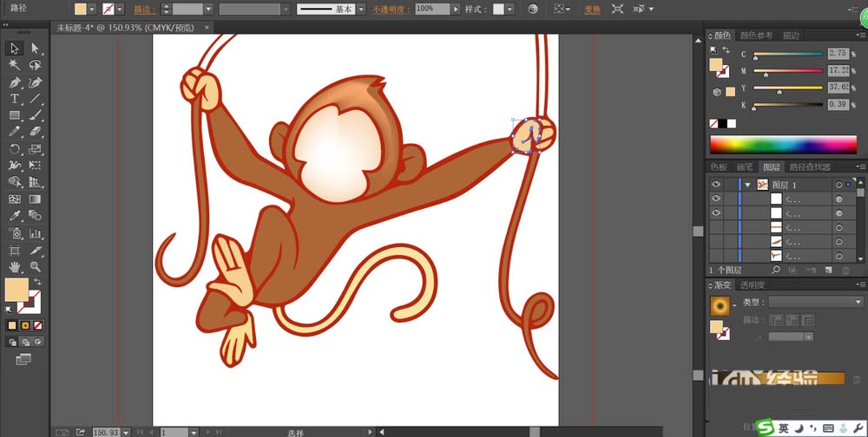Viewport: 868px width, 437px height.
Task: Open the 画笔 brushes tab
Action: pyautogui.click(x=745, y=166)
